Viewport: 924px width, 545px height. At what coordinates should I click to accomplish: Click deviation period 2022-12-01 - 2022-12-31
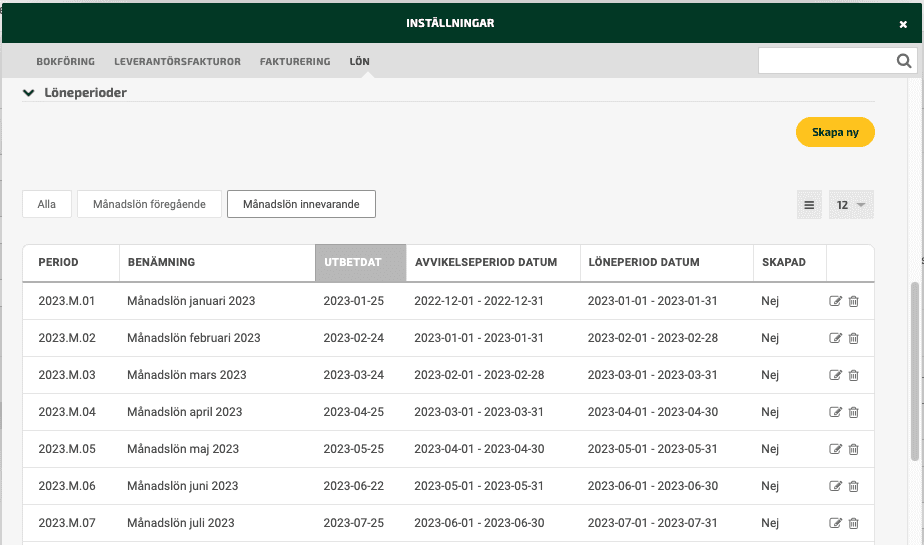[479, 301]
